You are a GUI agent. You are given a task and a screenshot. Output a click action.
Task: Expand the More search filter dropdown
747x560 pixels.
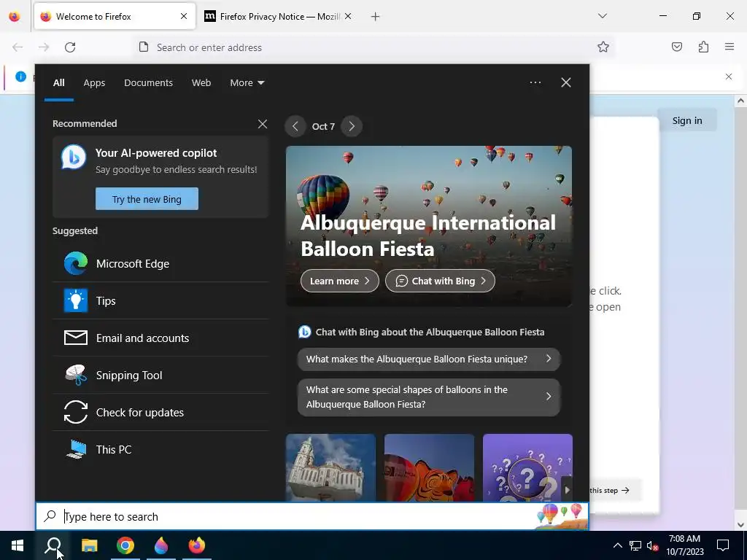click(x=247, y=83)
